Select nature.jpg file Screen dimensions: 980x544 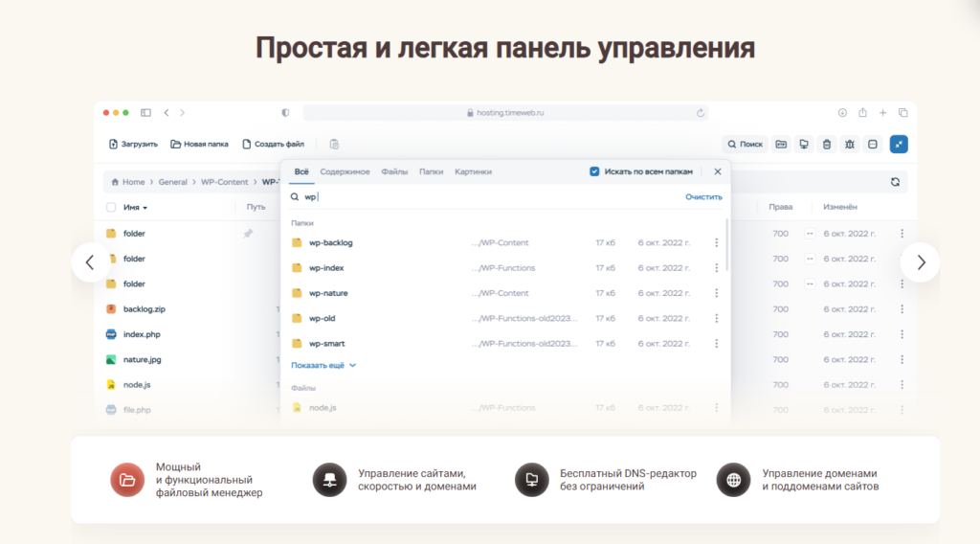(142, 359)
